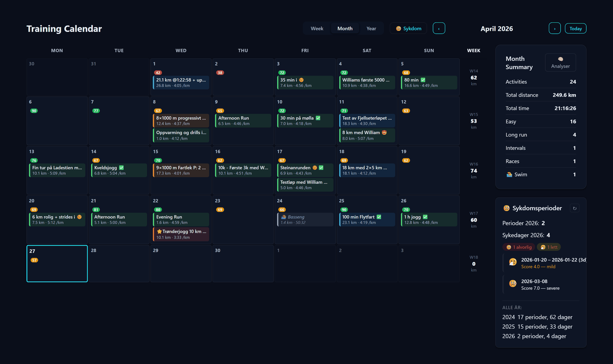Viewport: 613px width, 364px height.
Task: Click the '1 alvorlig' severity filter badge
Action: [x=519, y=247]
